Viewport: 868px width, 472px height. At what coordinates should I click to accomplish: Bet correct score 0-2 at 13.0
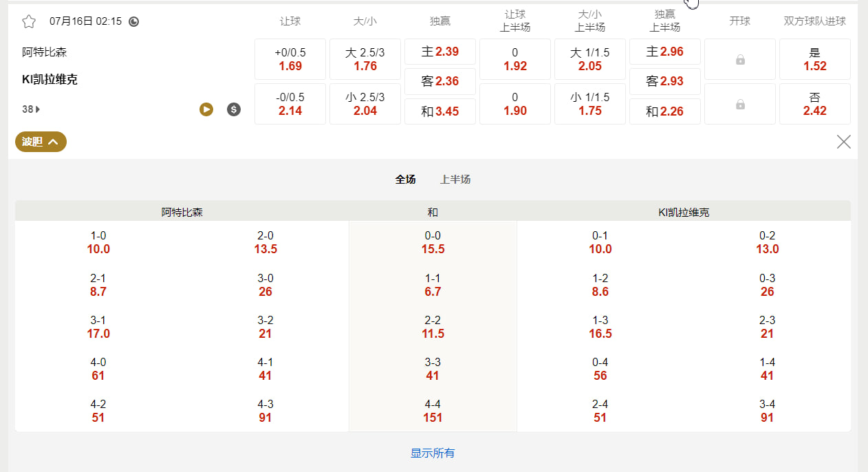click(768, 242)
